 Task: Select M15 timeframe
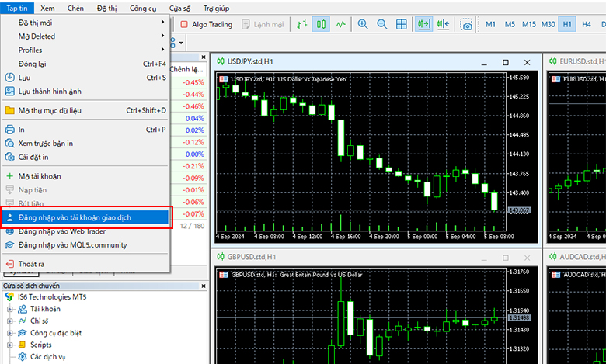(x=529, y=24)
